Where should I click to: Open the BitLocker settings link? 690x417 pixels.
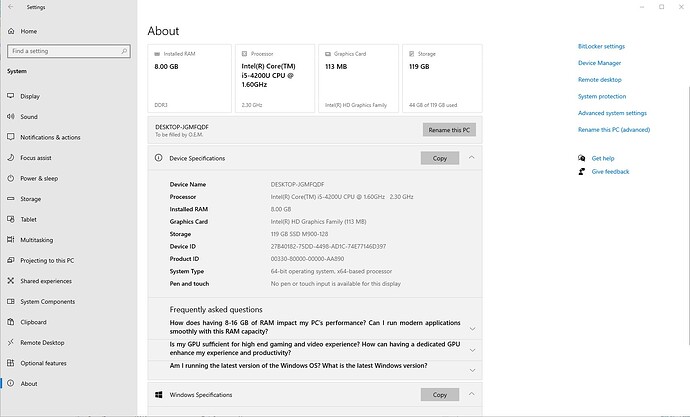pyautogui.click(x=601, y=46)
